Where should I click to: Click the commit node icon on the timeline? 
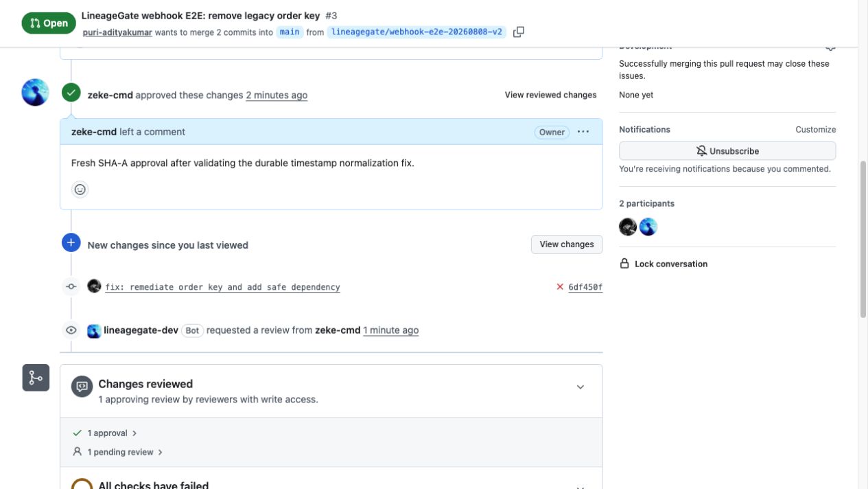pyautogui.click(x=71, y=286)
